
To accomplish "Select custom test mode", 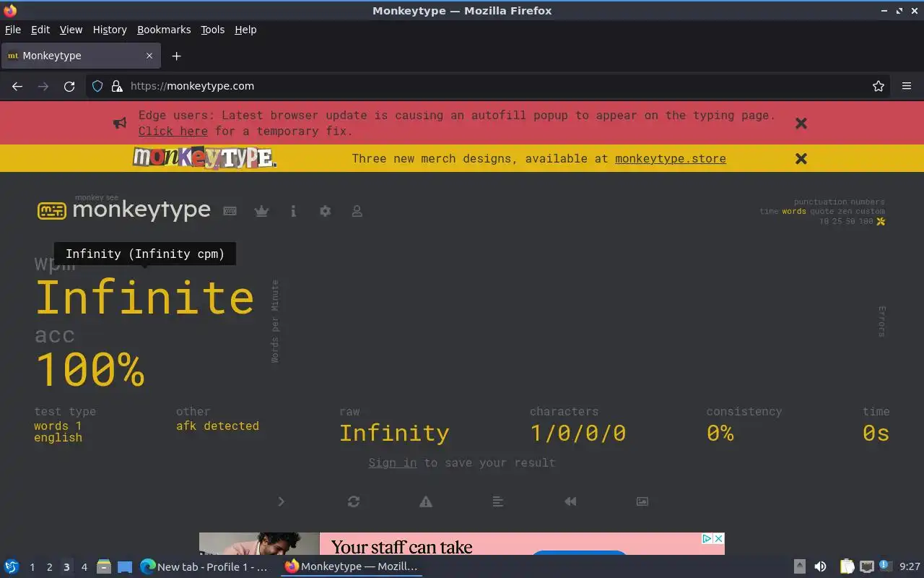I will click(871, 212).
